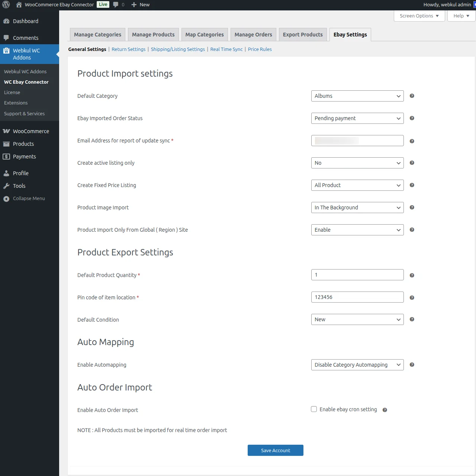This screenshot has height=476, width=476.
Task: Click the Tools wrench icon in sidebar
Action: pyautogui.click(x=6, y=186)
